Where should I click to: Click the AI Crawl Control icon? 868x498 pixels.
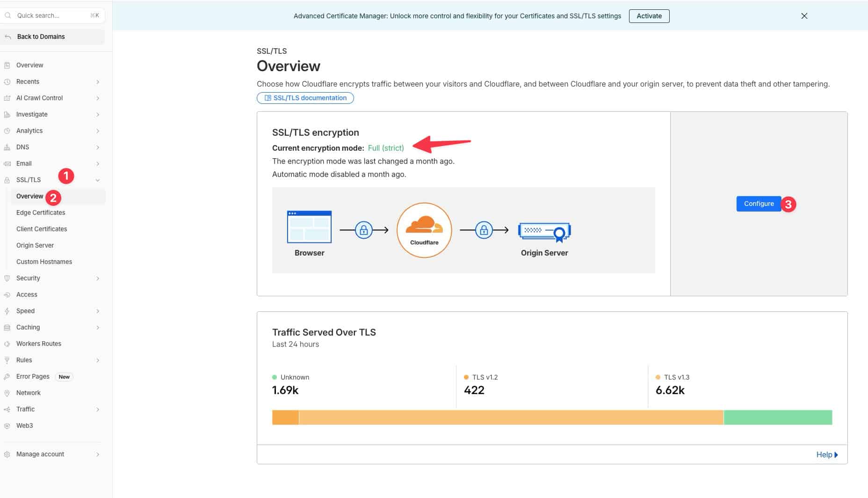click(x=7, y=98)
